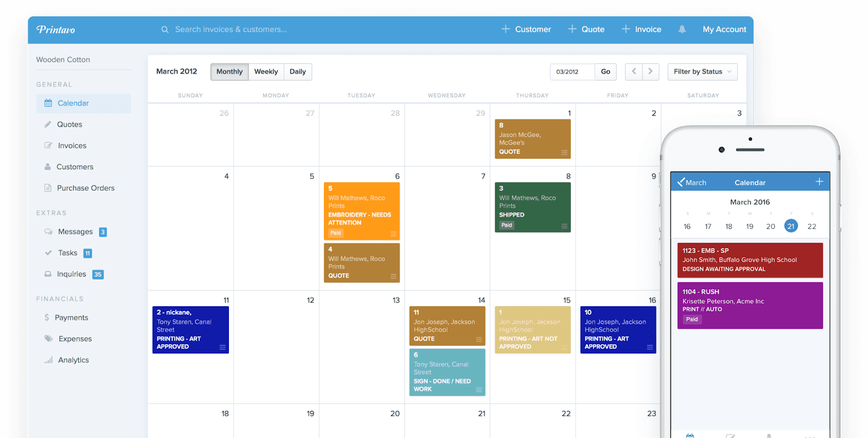Image resolution: width=868 pixels, height=438 pixels.
Task: Click the March 2012 heading
Action: tap(177, 71)
